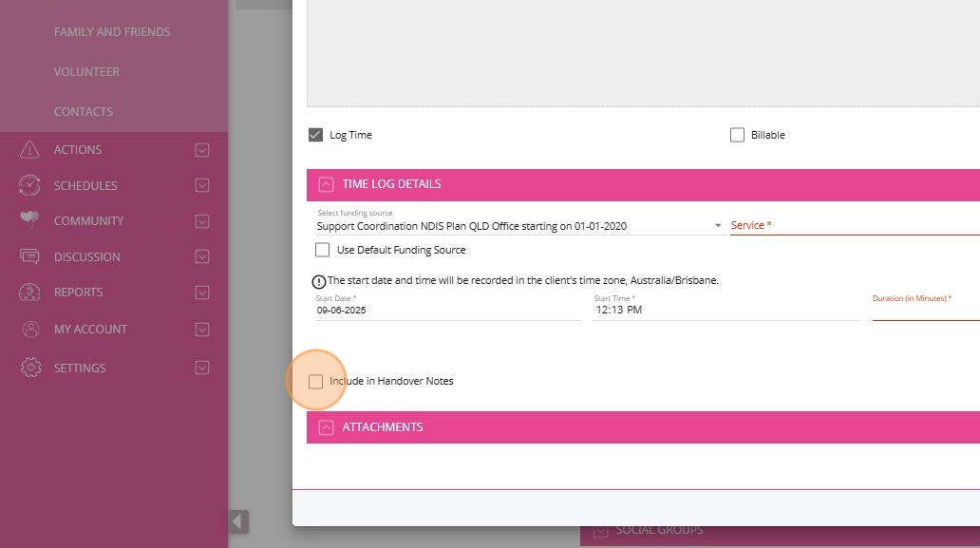Expand Social Groups section behind dialog
Viewport: 980px width, 548px height.
[600, 531]
